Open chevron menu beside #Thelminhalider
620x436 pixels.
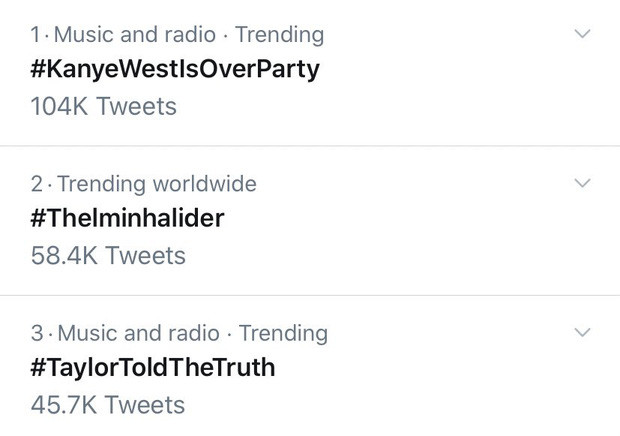coord(583,184)
